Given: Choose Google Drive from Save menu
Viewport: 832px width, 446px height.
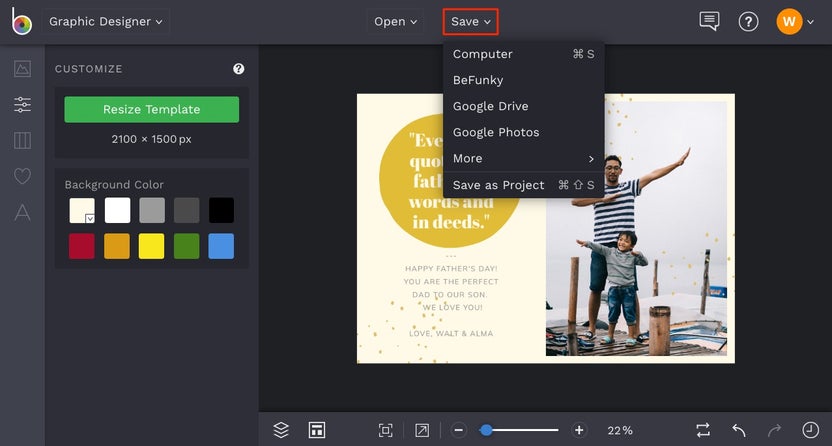Looking at the screenshot, I should (x=490, y=106).
